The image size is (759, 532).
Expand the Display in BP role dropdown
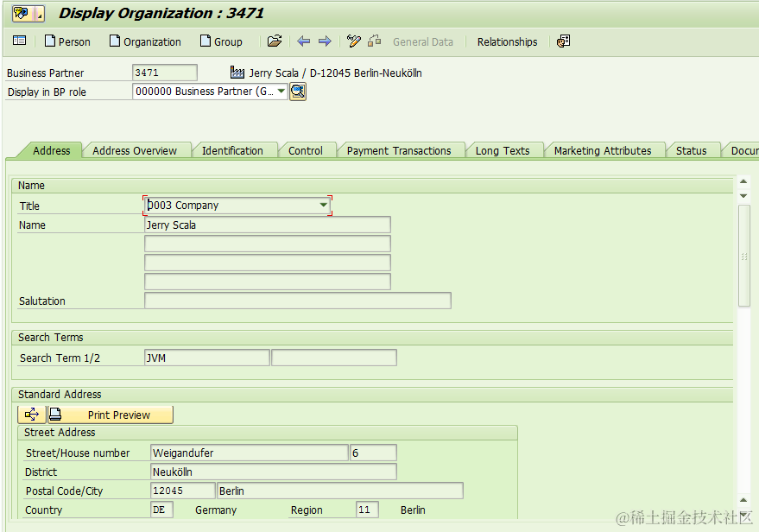[281, 91]
